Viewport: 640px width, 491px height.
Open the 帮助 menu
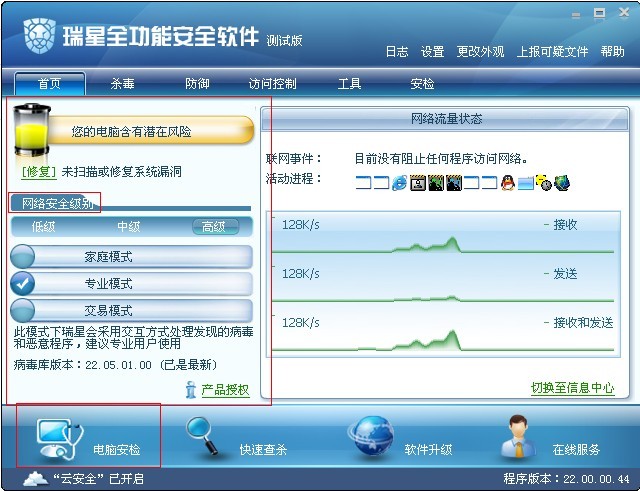click(612, 51)
